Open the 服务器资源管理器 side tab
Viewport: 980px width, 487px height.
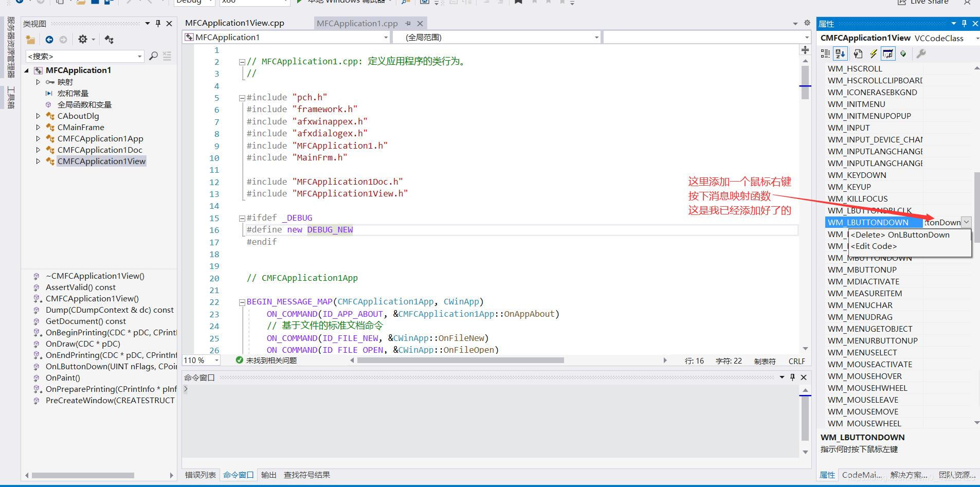(11, 47)
